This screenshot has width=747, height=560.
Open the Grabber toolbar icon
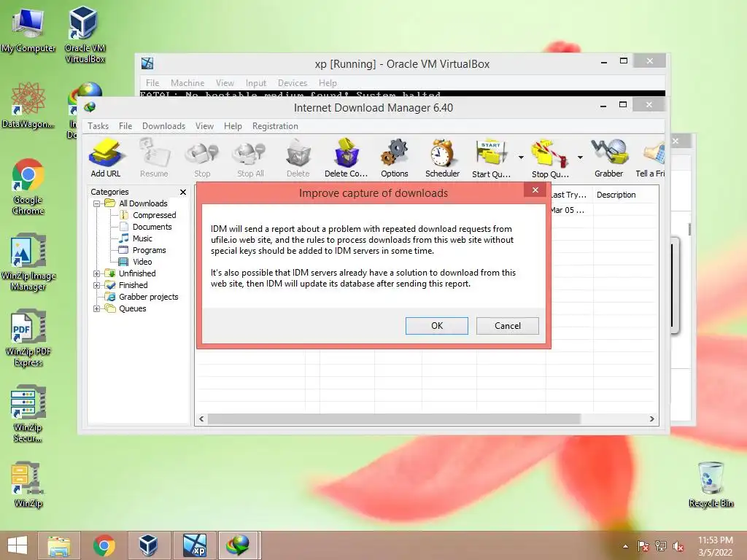click(x=609, y=158)
